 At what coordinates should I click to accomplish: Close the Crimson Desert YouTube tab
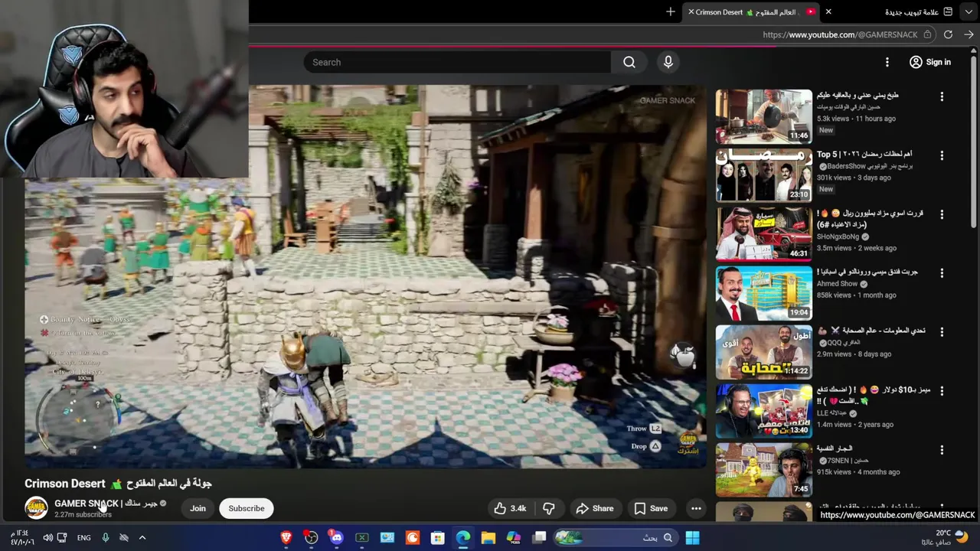(691, 12)
